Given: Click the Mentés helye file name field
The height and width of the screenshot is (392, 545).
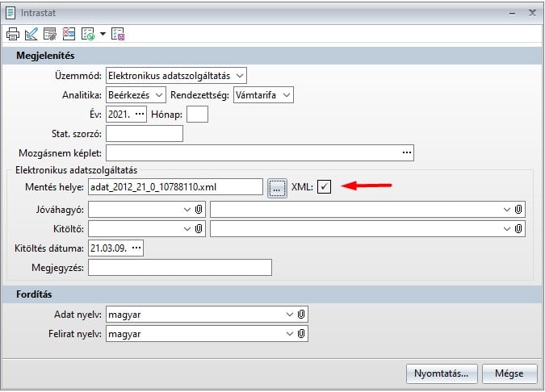Looking at the screenshot, I should 175,187.
